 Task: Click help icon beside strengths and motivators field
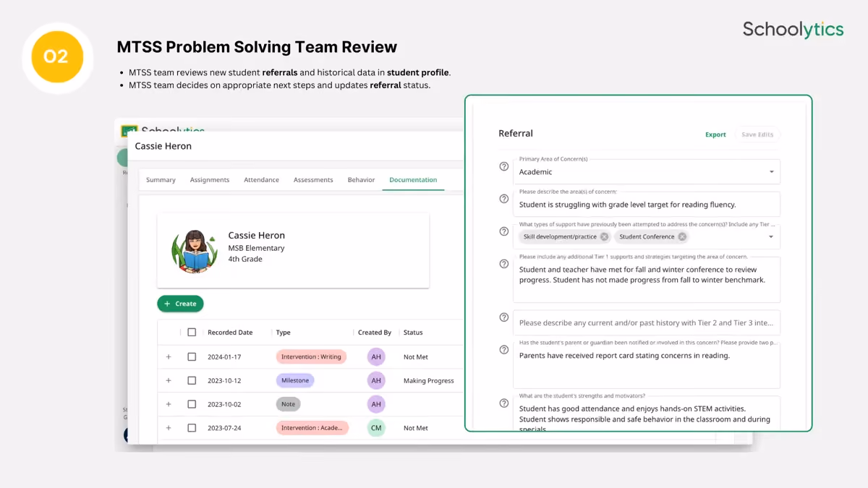(x=504, y=403)
